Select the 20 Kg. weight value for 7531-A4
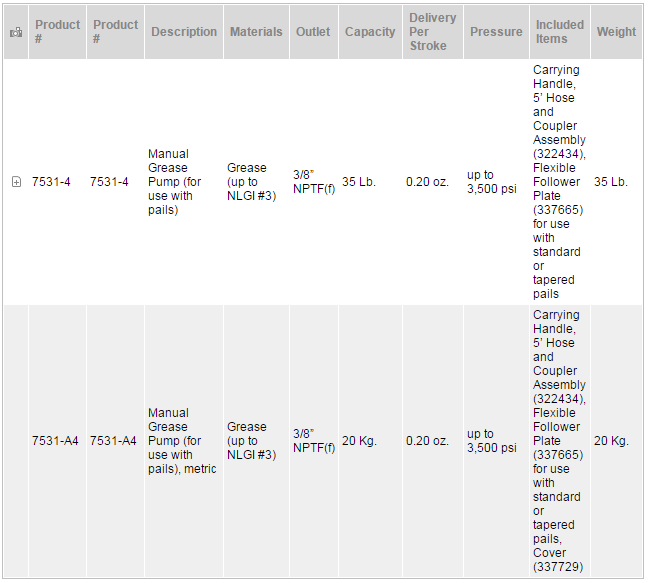The height and width of the screenshot is (583, 650). (x=611, y=441)
